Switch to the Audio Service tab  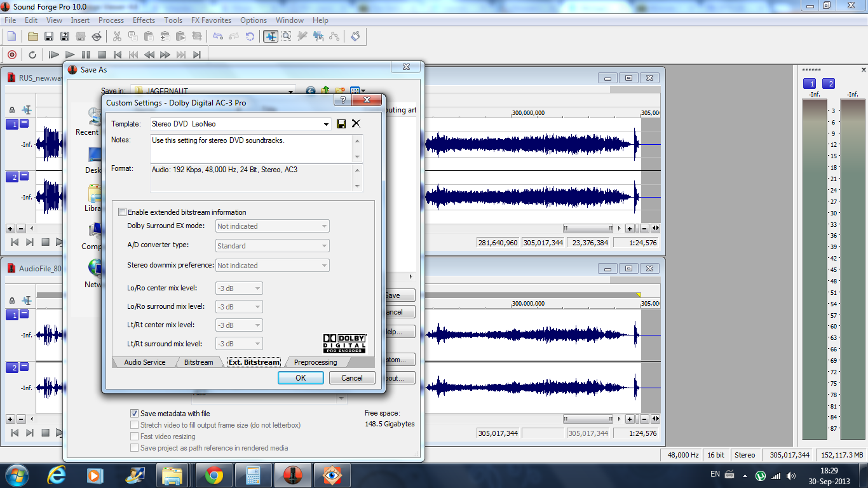144,362
